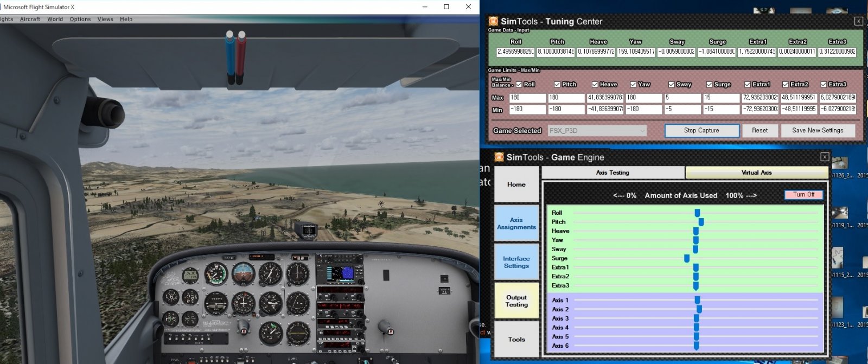Click the Extra3 Min input field
Viewport: 868px width, 364px height.
838,109
